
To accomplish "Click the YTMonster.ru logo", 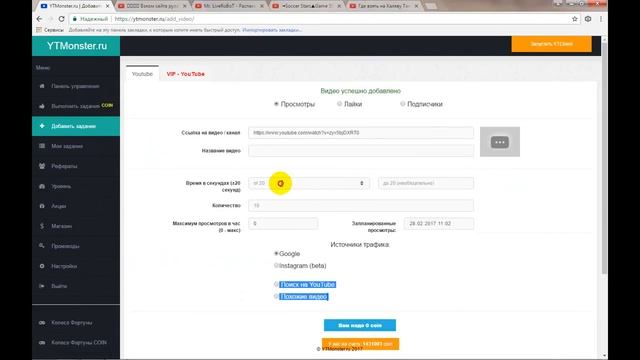I will click(x=76, y=46).
